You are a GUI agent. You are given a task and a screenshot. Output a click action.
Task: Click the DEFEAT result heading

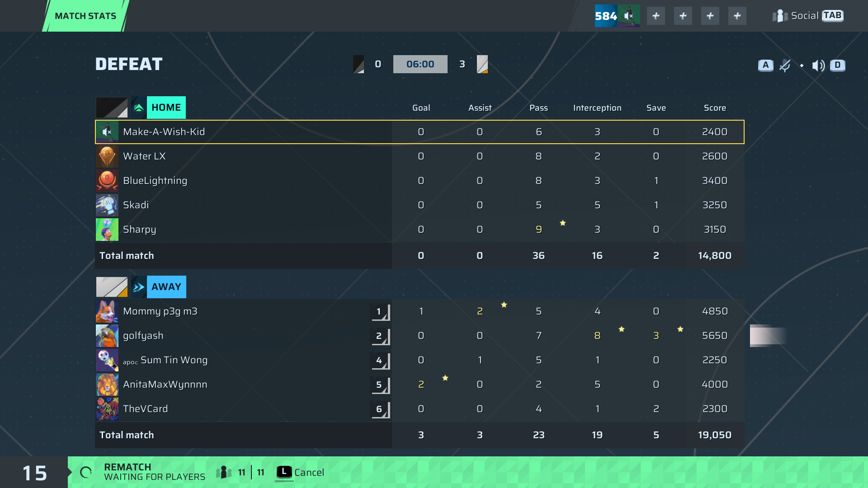click(129, 64)
